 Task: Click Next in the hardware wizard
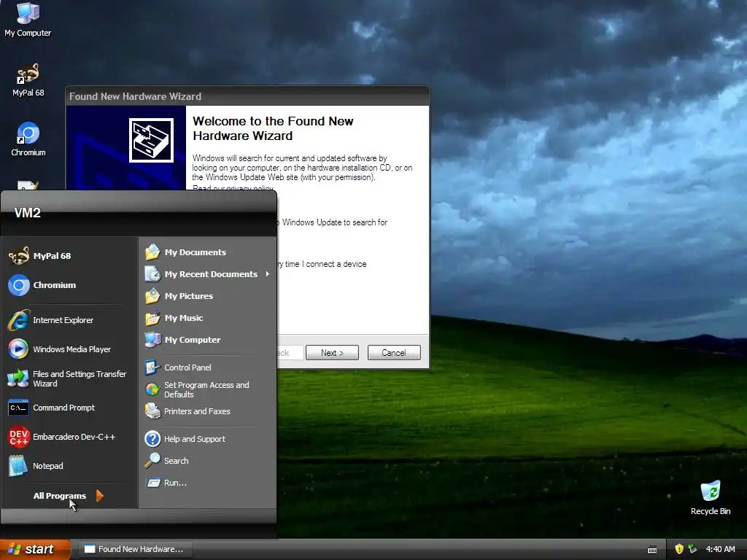point(332,353)
